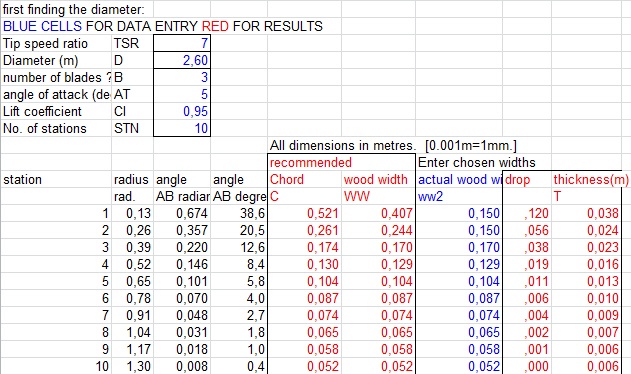Click station 6 radius 0,78
Viewport: 631px width, 374px height.
[132, 298]
